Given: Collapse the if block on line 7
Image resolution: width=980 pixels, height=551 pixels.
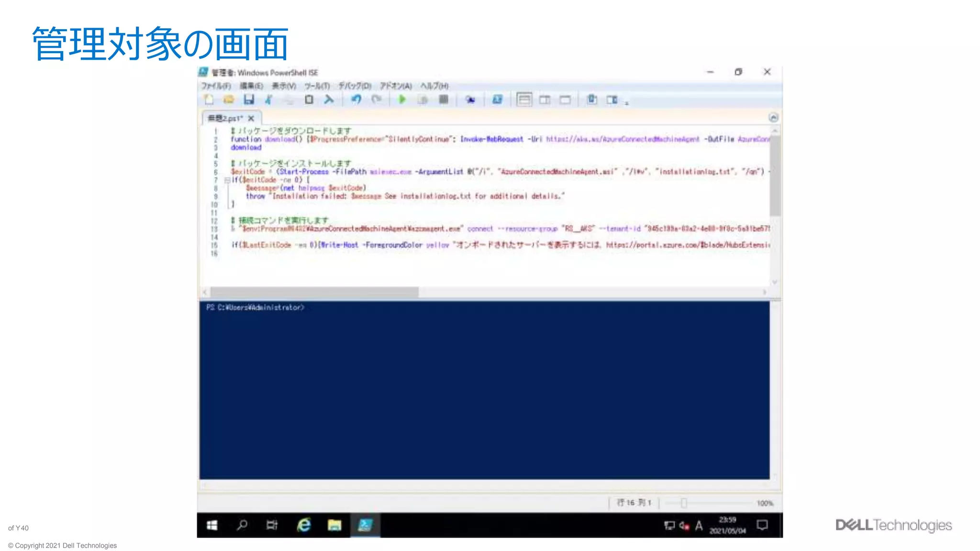Looking at the screenshot, I should click(x=227, y=180).
